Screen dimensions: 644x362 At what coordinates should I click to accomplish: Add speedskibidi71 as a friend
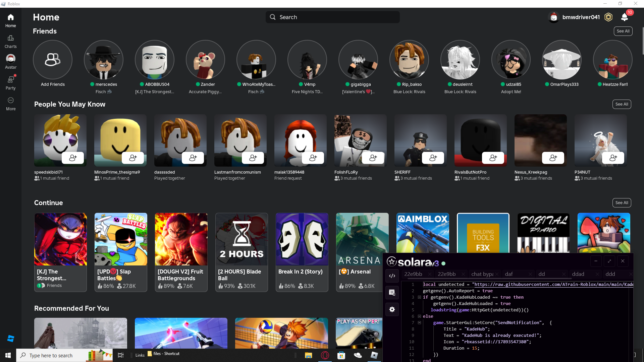[73, 158]
